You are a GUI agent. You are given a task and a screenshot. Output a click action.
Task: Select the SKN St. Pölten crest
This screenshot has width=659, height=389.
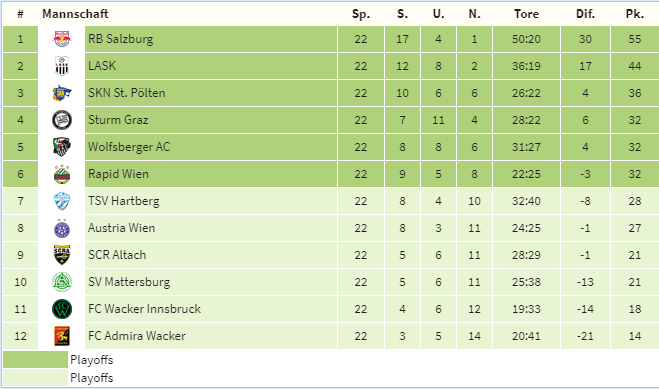click(x=62, y=93)
